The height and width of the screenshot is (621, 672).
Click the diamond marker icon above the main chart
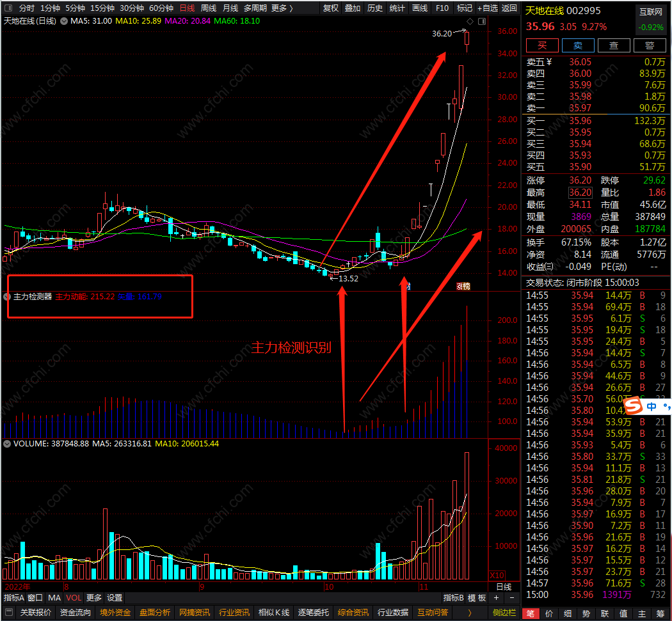point(470,21)
